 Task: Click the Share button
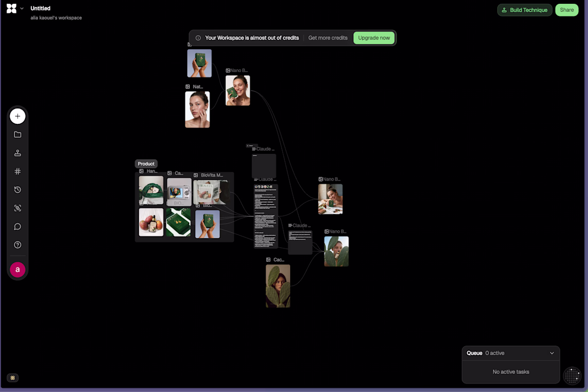click(x=567, y=10)
